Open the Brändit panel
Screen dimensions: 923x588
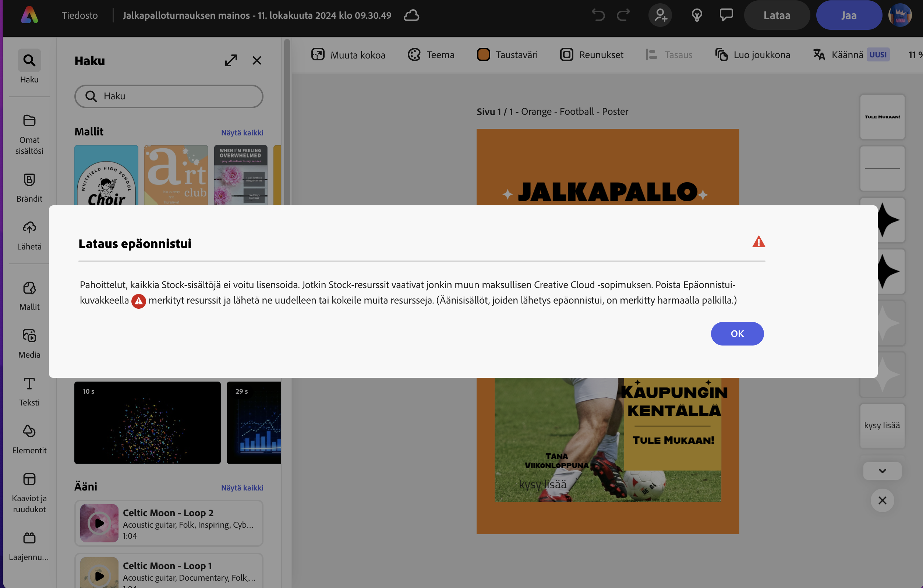pos(29,180)
